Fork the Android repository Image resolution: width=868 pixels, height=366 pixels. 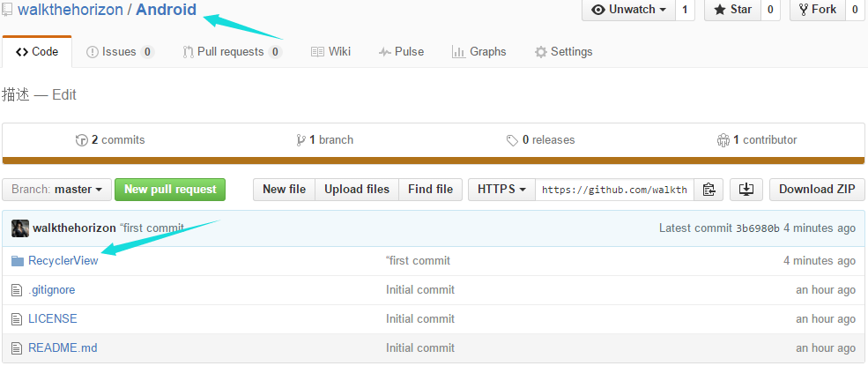click(817, 10)
